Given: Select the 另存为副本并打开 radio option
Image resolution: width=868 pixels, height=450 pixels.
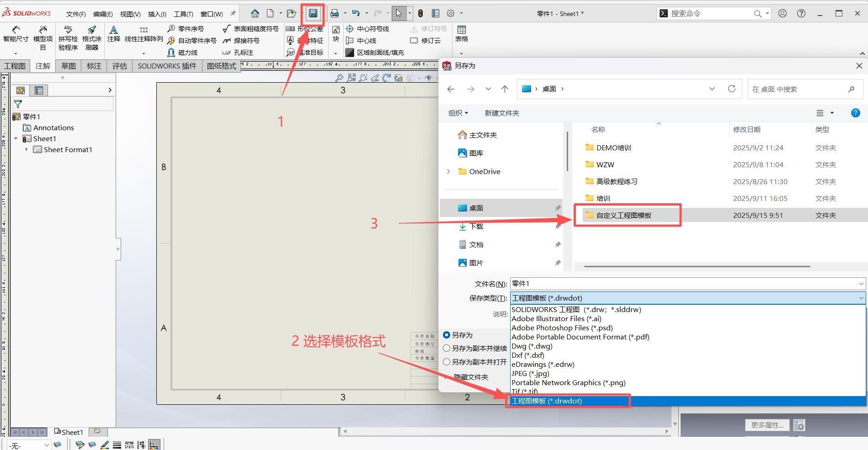Looking at the screenshot, I should tap(447, 362).
